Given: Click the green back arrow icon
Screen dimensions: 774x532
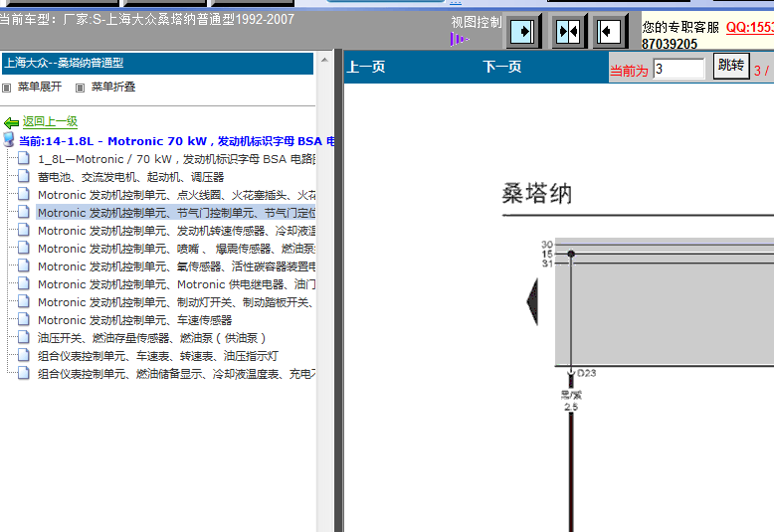Looking at the screenshot, I should click(x=11, y=122).
